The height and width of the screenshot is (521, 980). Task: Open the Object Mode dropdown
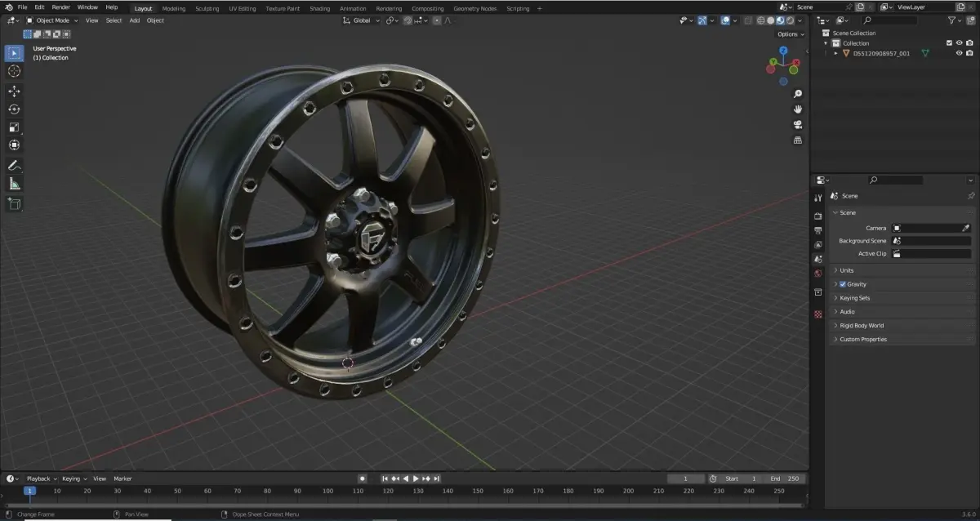pyautogui.click(x=53, y=20)
